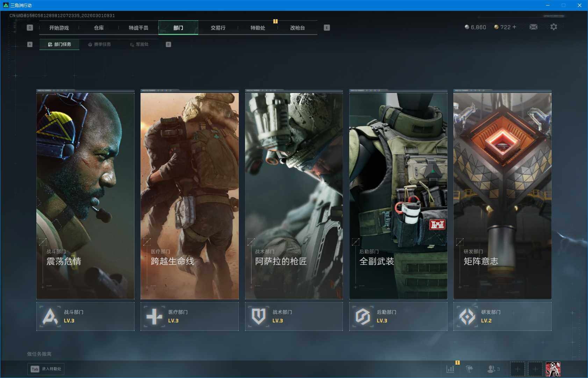Select the 赛季任务 sub-tab
Screen dimensions: 588x378
pyautogui.click(x=99, y=44)
